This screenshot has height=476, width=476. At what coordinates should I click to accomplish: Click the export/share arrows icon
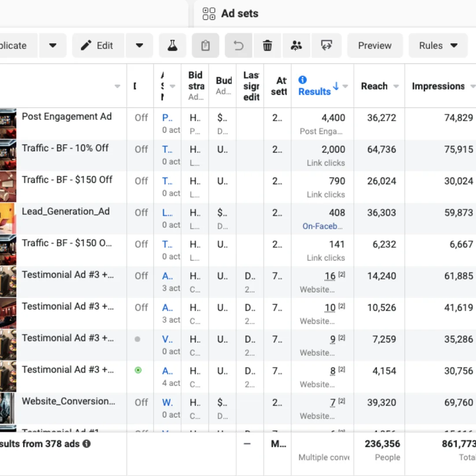pos(326,45)
